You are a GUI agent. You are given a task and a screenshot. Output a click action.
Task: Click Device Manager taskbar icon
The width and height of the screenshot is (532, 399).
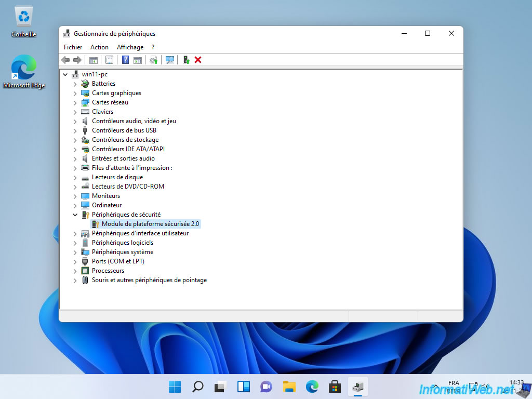pyautogui.click(x=357, y=387)
